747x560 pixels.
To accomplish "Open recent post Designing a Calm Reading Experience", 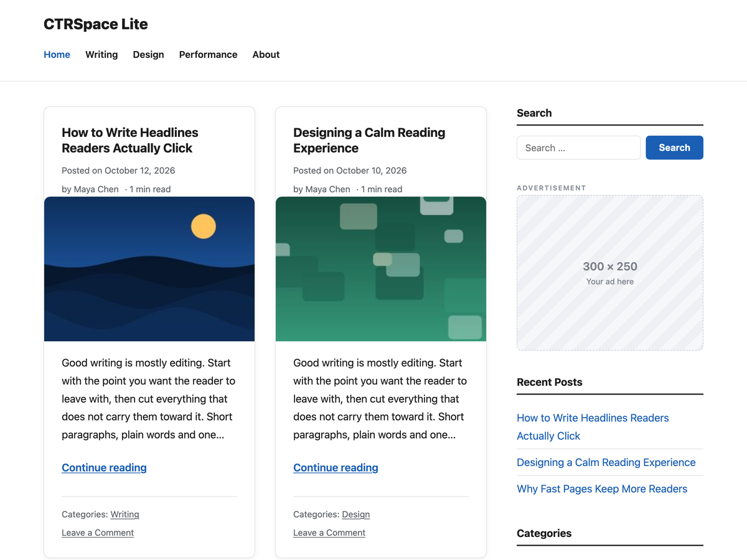I will (606, 462).
